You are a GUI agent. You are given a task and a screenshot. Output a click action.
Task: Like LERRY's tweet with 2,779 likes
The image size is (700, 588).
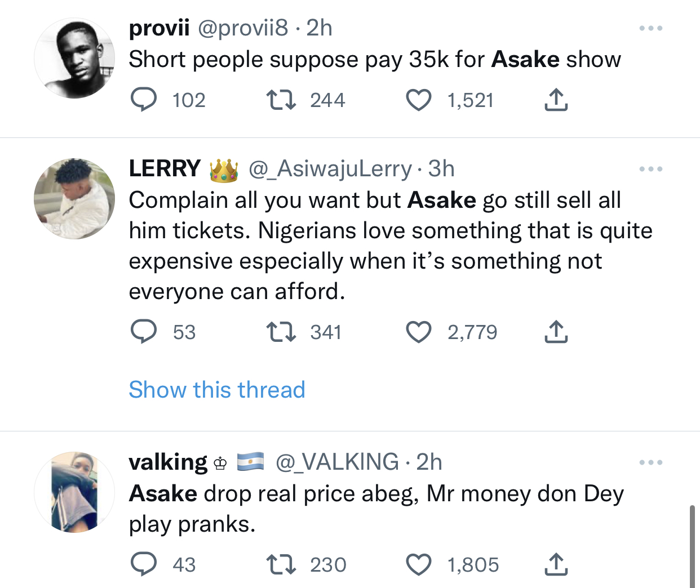(419, 332)
